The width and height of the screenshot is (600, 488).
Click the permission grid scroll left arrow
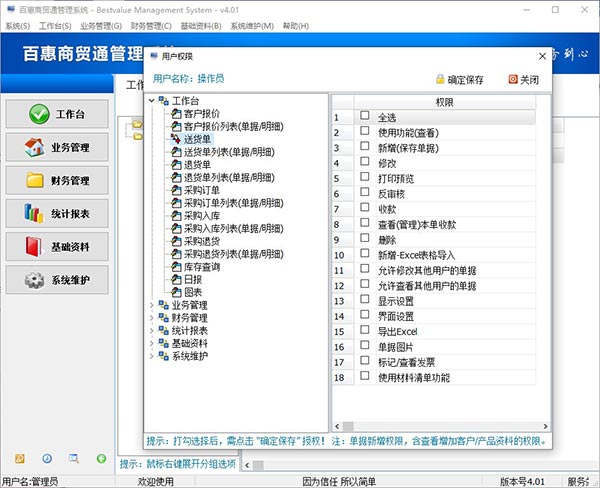coord(337,426)
